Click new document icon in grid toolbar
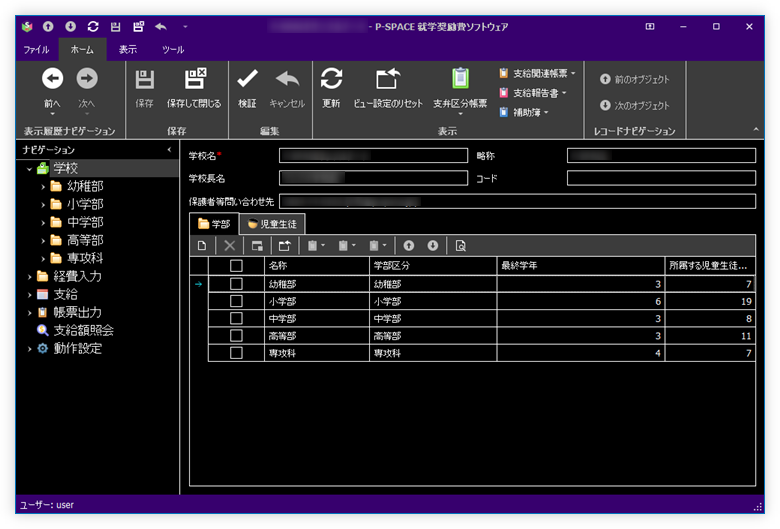This screenshot has width=780, height=529. tap(201, 245)
